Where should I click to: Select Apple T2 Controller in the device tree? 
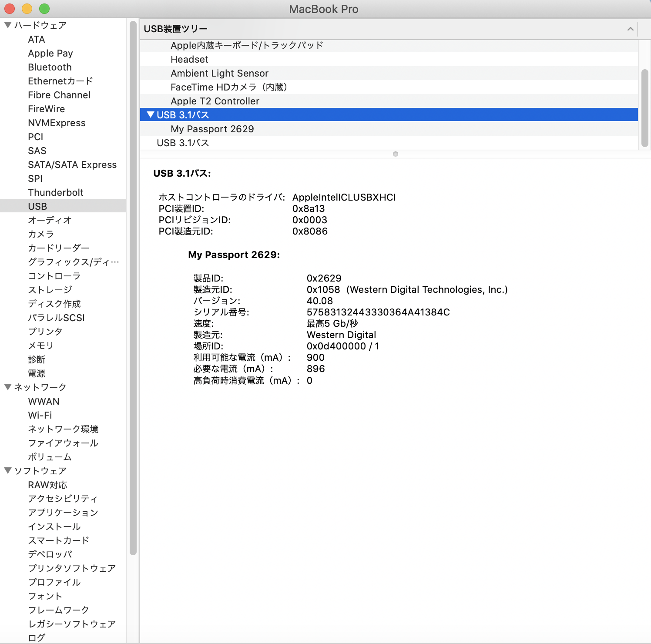pos(215,101)
